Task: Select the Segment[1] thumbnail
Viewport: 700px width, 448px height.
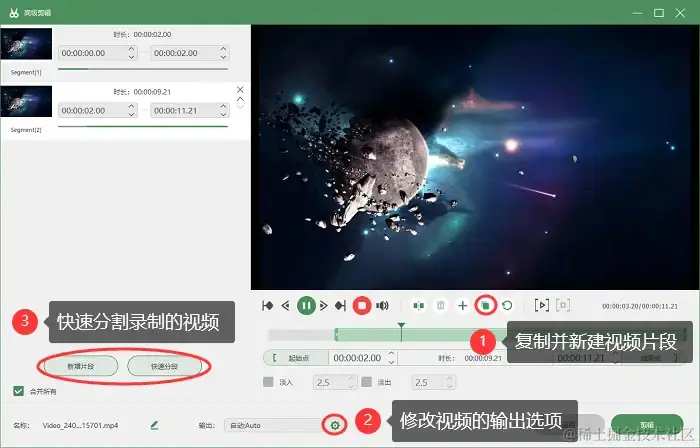Action: tap(26, 44)
